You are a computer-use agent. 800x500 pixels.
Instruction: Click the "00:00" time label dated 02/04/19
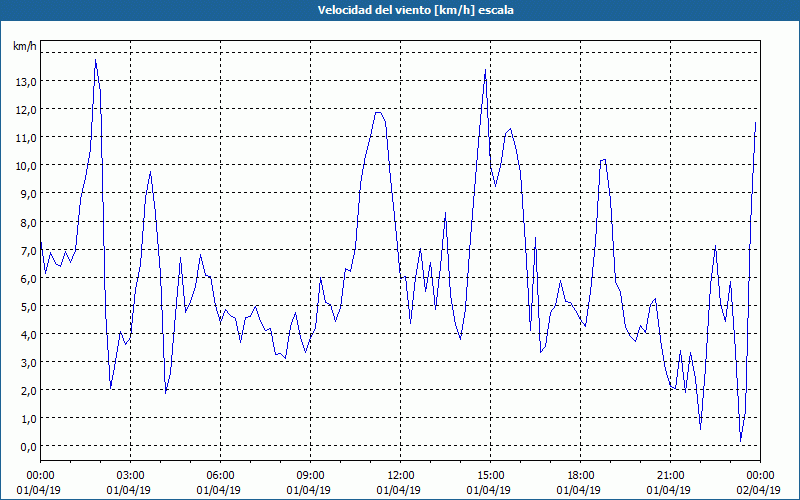pyautogui.click(x=760, y=476)
